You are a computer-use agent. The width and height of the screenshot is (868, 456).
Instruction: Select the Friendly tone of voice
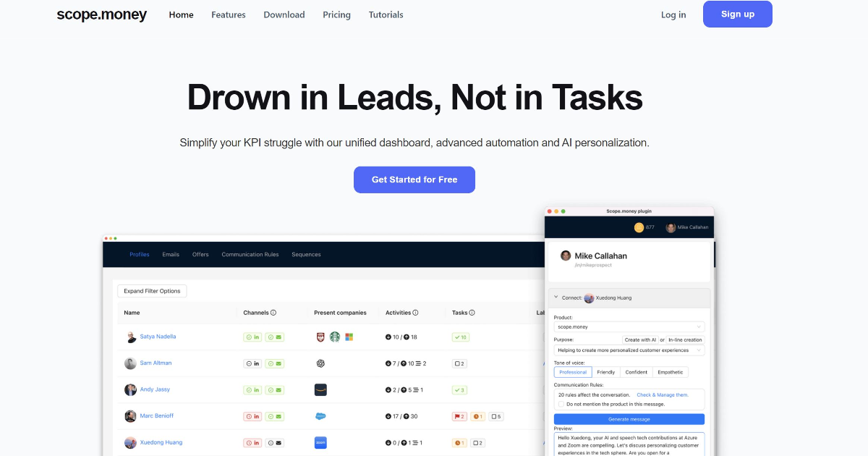tap(606, 372)
